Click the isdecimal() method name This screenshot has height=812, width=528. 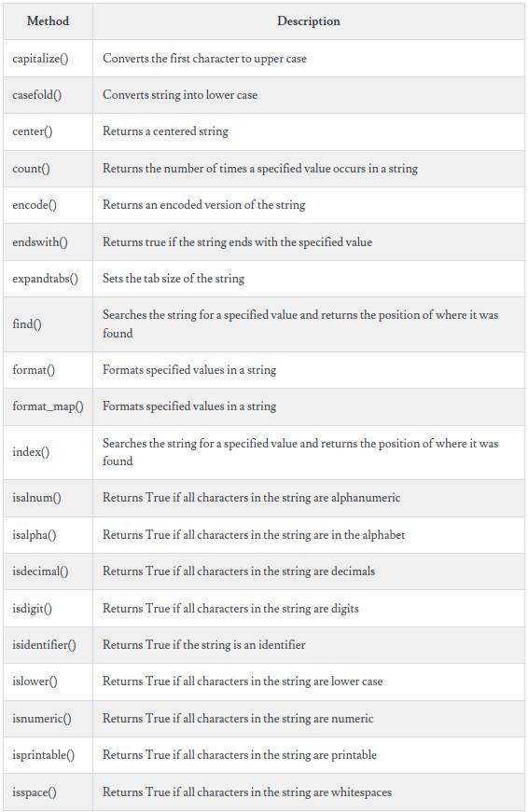(x=40, y=571)
